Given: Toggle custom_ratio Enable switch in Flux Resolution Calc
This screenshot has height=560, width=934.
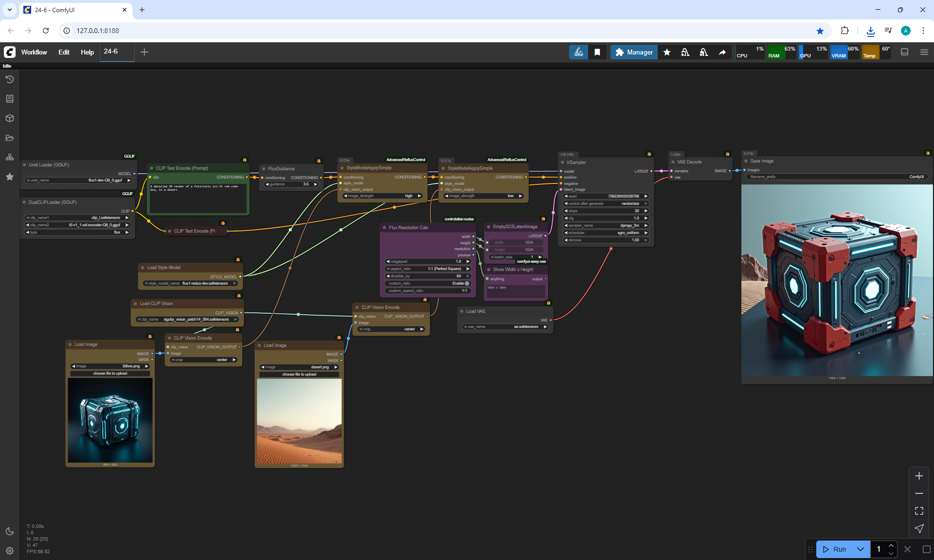Looking at the screenshot, I should 467,283.
